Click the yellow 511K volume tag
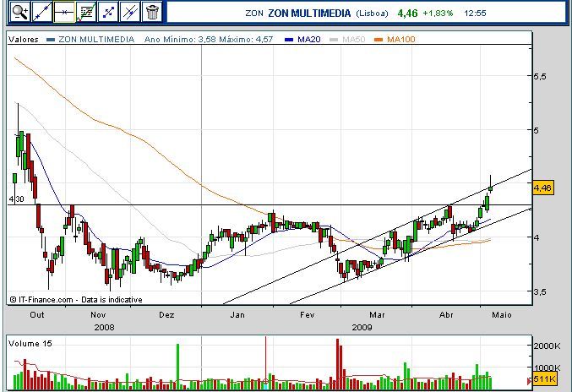The height and width of the screenshot is (392, 572). [x=545, y=378]
